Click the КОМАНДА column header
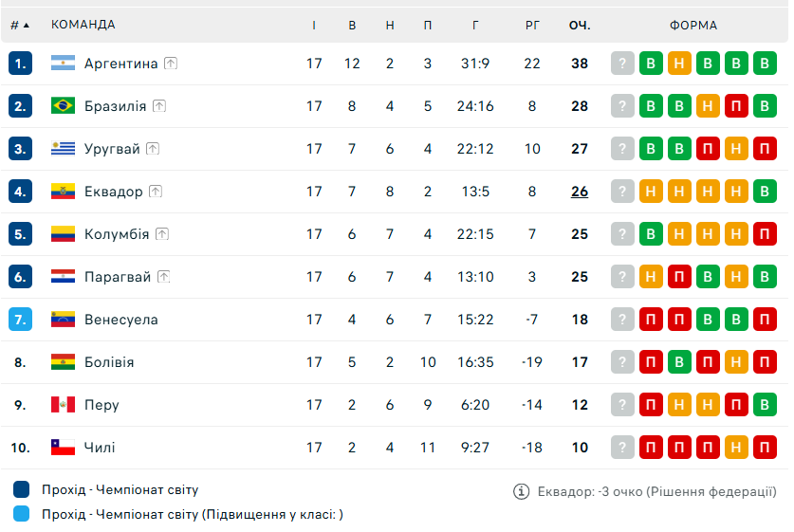The height and width of the screenshot is (532, 794). pos(83,25)
